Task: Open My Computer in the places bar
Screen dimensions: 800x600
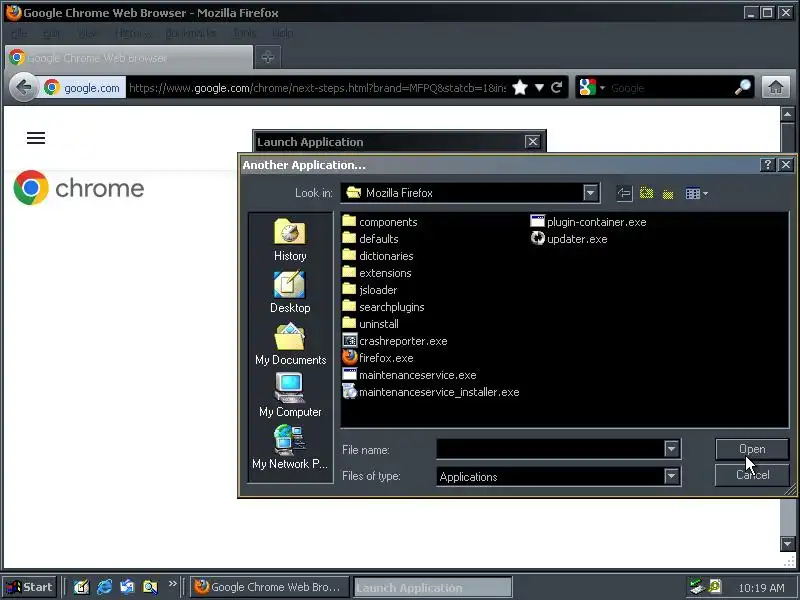Action: pyautogui.click(x=290, y=396)
